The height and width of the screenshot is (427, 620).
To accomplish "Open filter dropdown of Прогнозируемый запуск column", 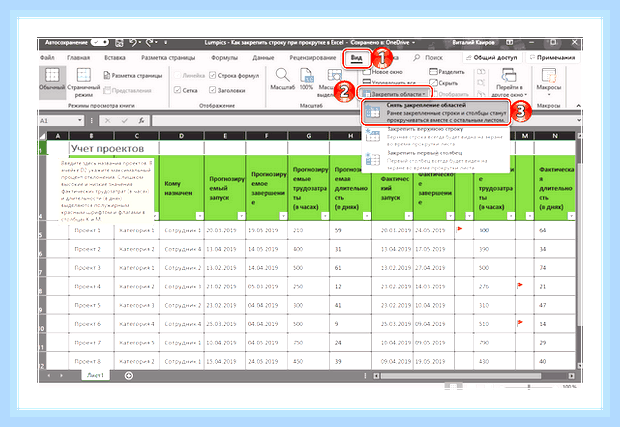I will point(241,216).
